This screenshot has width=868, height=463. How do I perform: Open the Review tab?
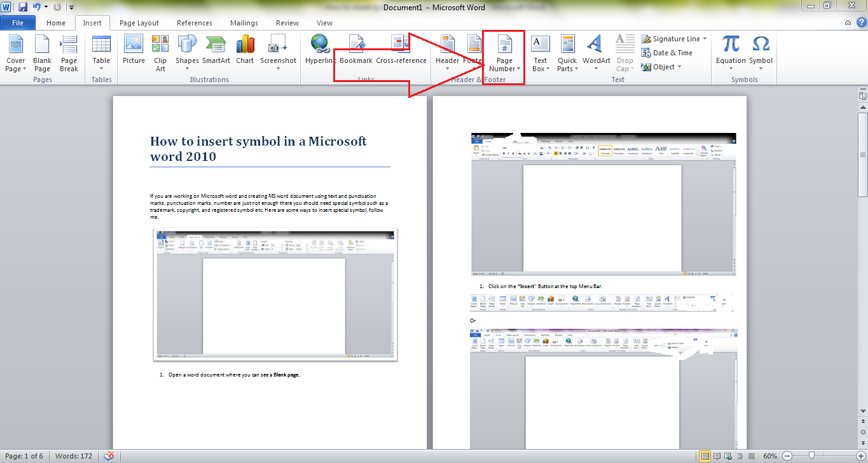pos(287,23)
